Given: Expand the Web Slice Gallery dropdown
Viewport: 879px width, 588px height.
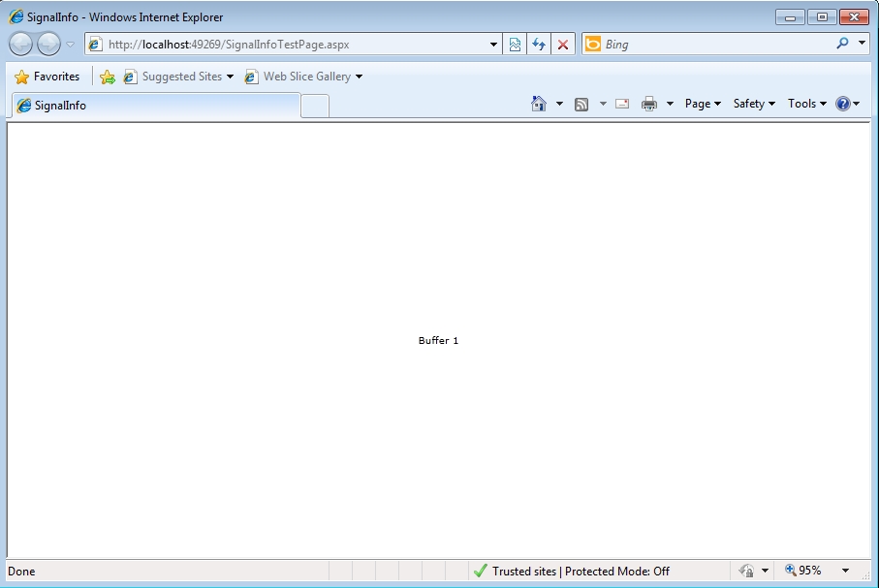Looking at the screenshot, I should coord(359,77).
